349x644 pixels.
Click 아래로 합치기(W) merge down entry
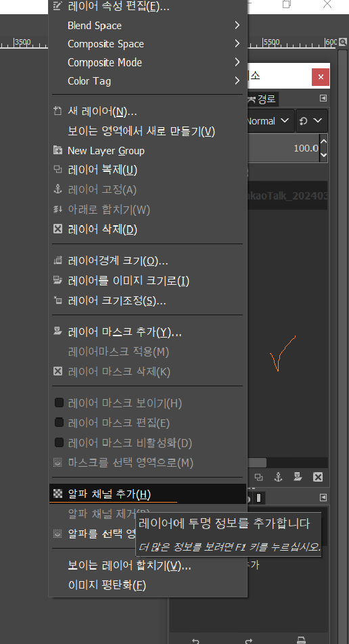(x=148, y=210)
